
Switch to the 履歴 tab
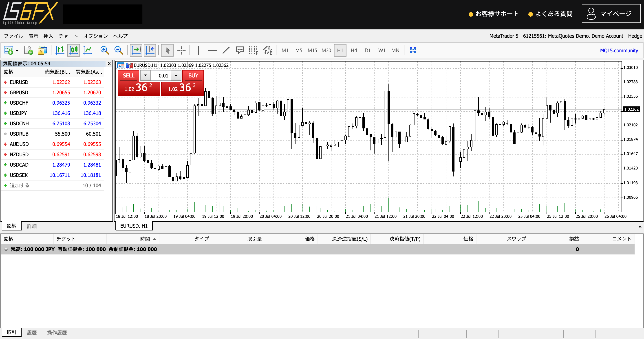click(x=32, y=332)
